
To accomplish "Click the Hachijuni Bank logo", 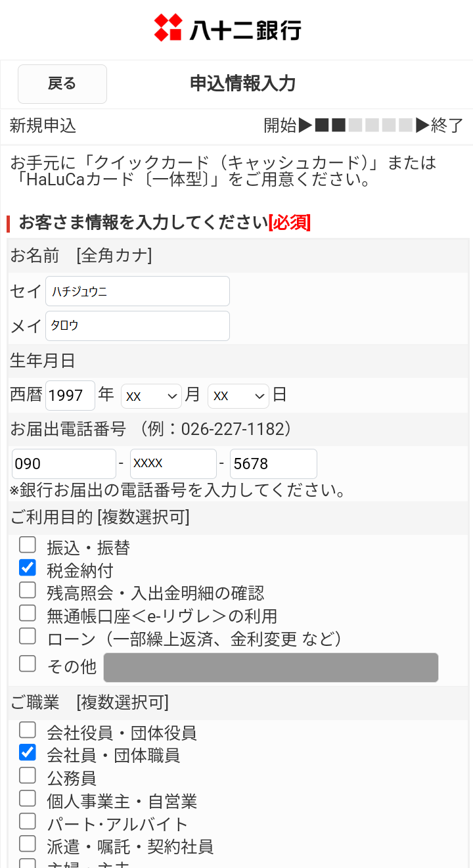I will point(227,29).
